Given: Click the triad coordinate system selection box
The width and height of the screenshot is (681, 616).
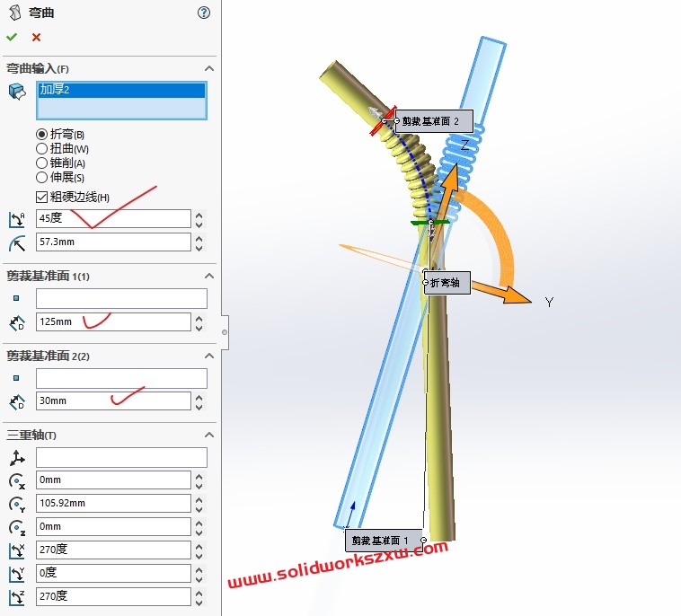Looking at the screenshot, I should 121,458.
